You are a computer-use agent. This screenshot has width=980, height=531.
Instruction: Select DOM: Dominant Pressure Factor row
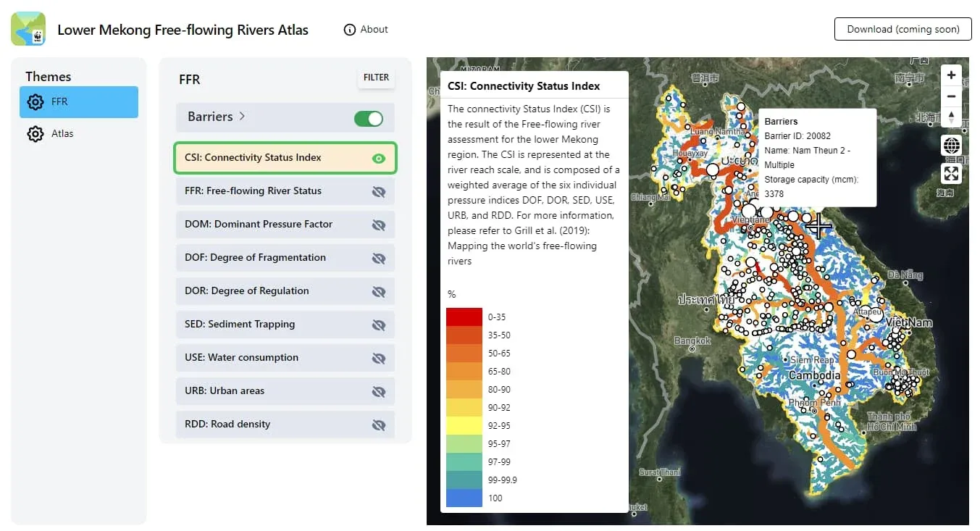click(285, 225)
